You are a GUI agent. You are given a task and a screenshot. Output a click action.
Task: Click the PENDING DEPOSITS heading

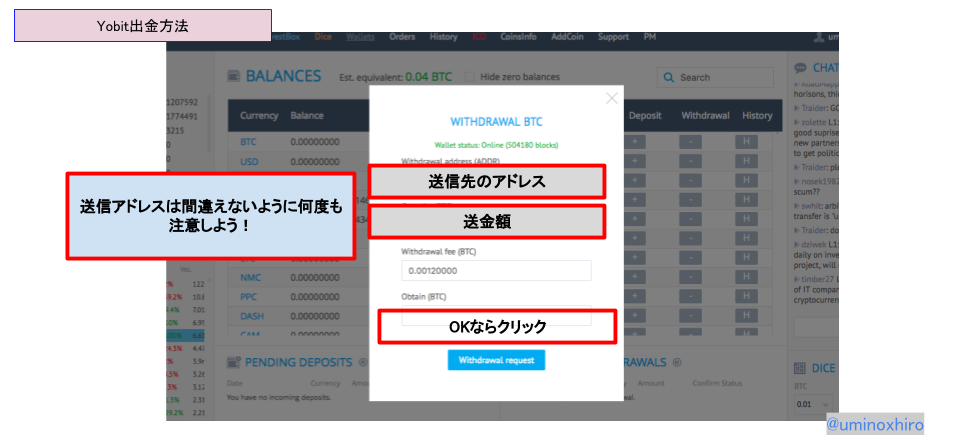tap(298, 363)
